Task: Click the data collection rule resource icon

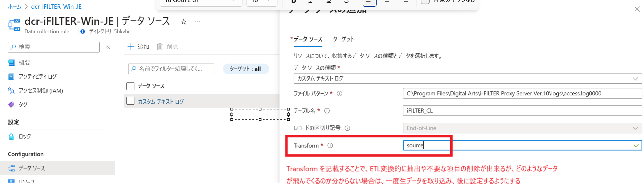Action: coord(14,25)
